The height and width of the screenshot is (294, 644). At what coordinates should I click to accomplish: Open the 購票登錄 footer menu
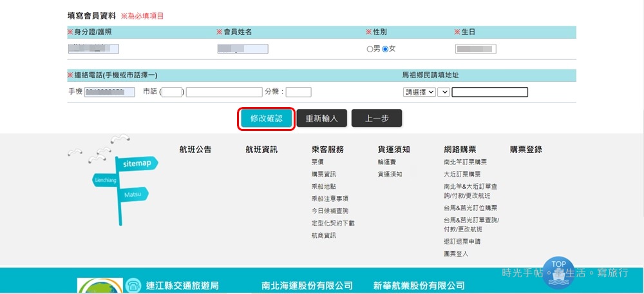coord(526,150)
